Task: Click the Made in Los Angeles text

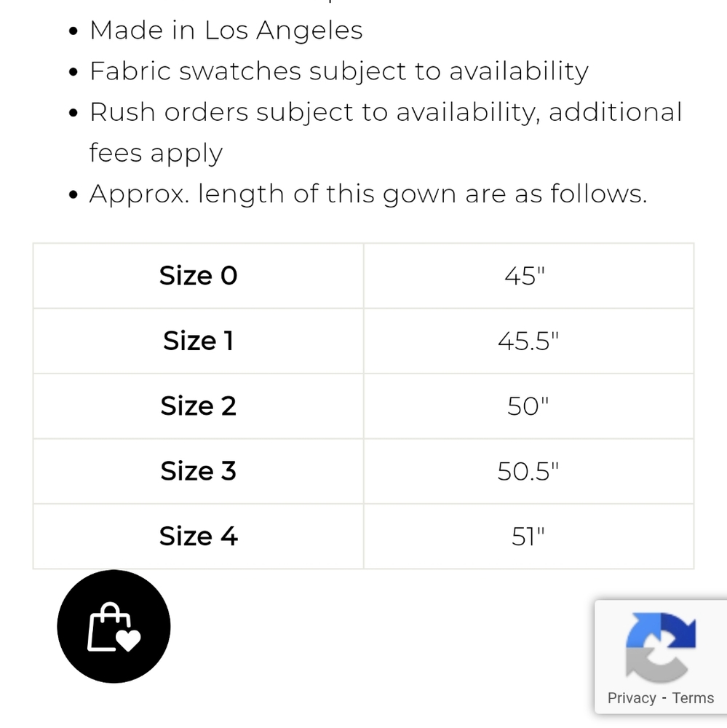Action: click(226, 31)
